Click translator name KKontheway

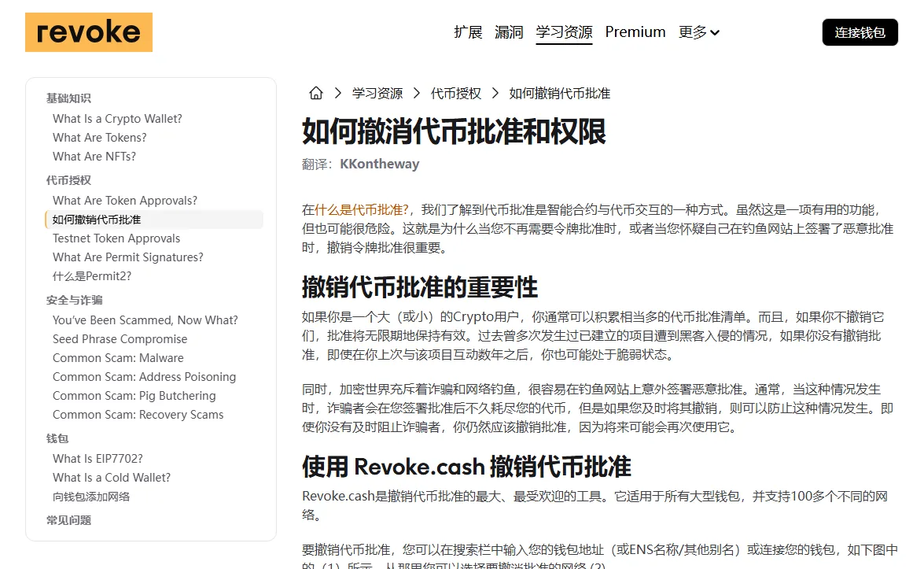coord(380,164)
